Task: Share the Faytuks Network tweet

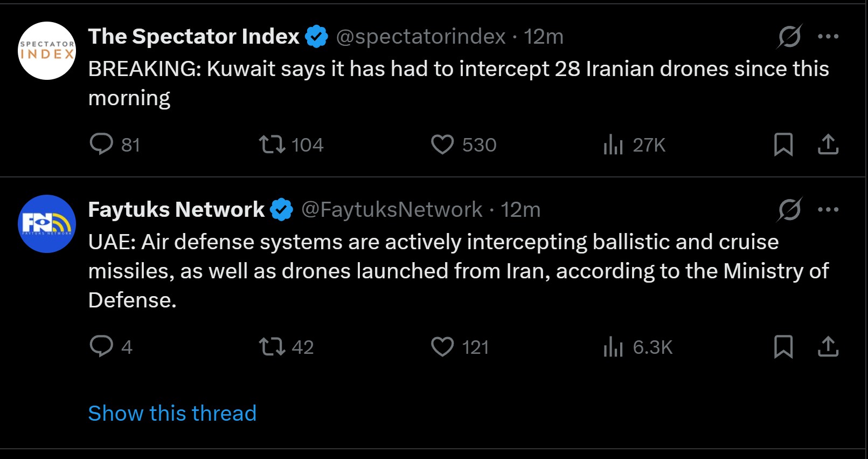Action: click(x=828, y=346)
